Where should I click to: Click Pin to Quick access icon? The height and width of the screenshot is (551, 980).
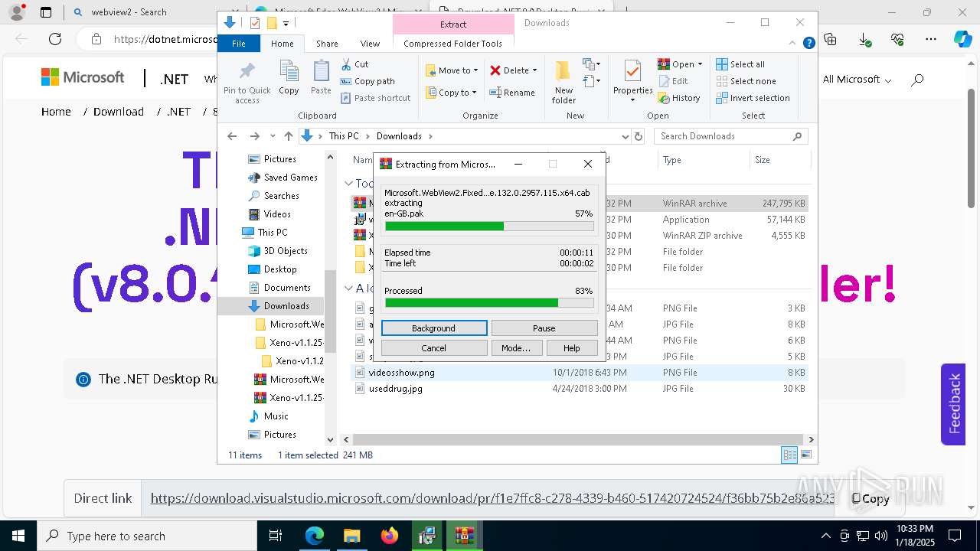[247, 83]
